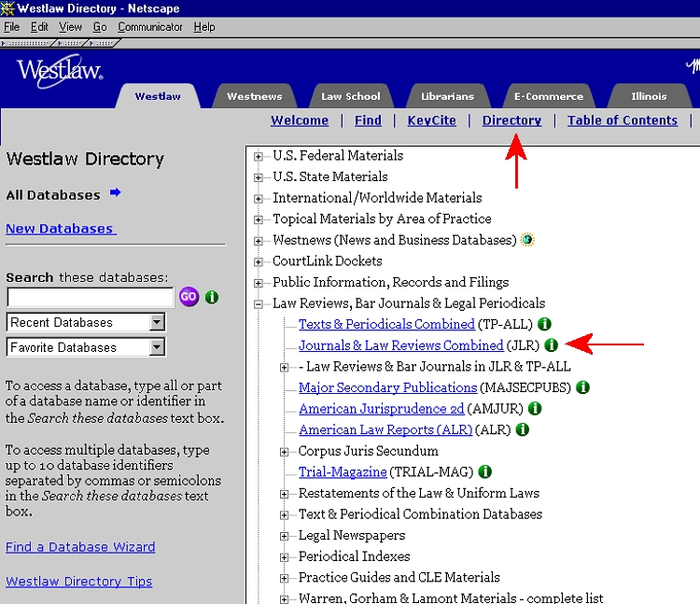Open American Jurisprudence 2d link
Viewport: 700px width, 604px height.
pos(382,409)
